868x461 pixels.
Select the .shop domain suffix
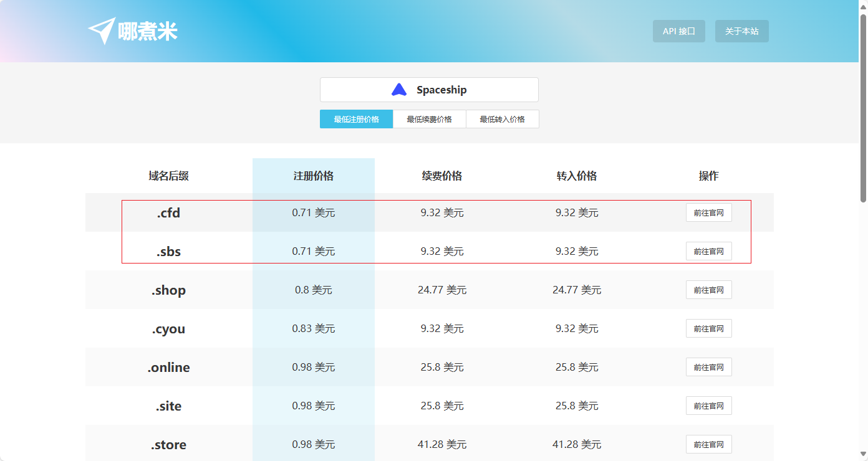pos(168,290)
